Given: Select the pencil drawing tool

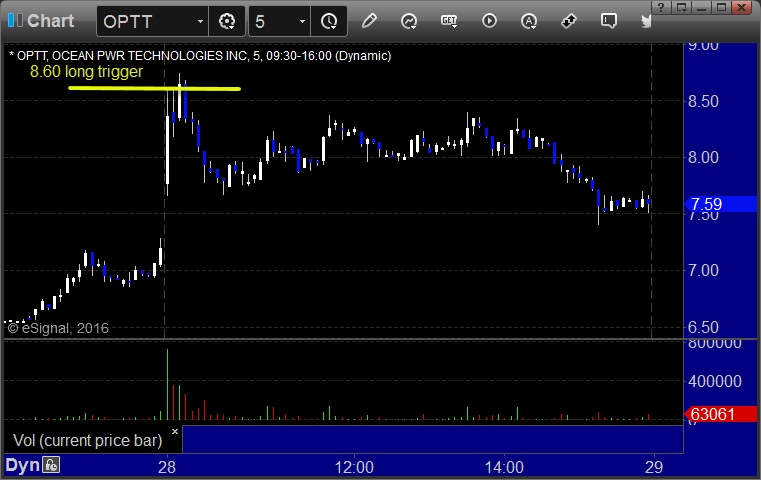Looking at the screenshot, I should [369, 21].
